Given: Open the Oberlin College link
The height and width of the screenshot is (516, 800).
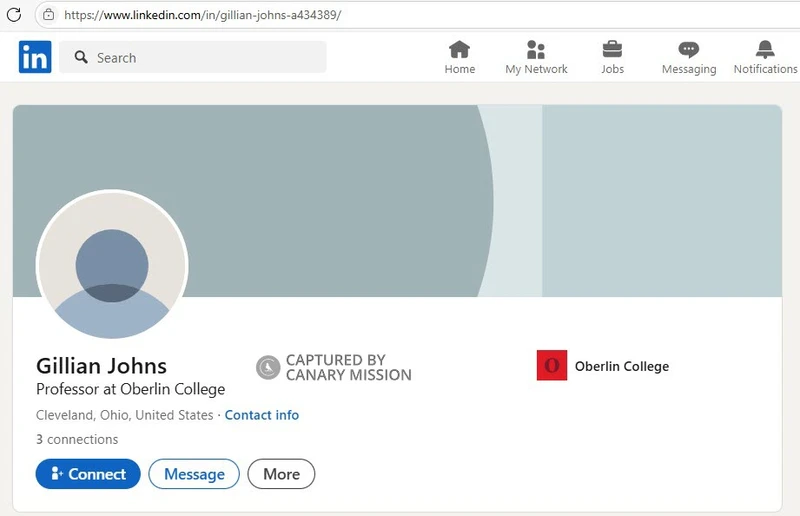Looking at the screenshot, I should pyautogui.click(x=622, y=366).
